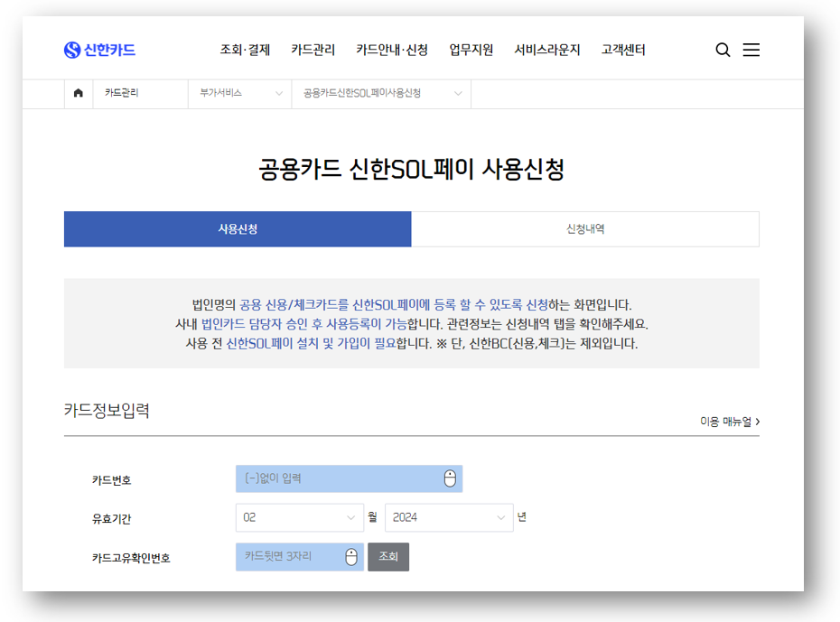The height and width of the screenshot is (622, 840).
Task: Open the 조회·결제 menu
Action: tap(245, 50)
